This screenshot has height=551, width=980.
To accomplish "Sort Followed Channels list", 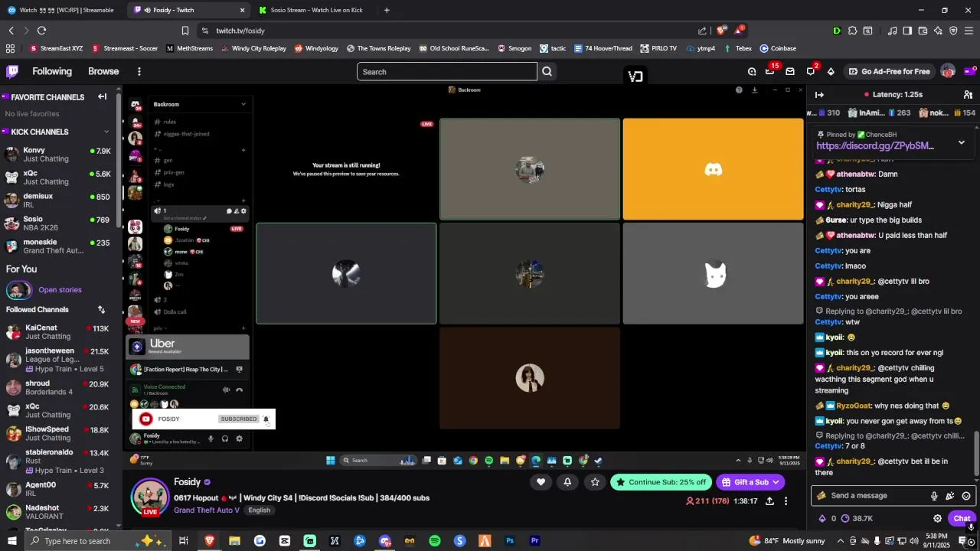I will (101, 310).
